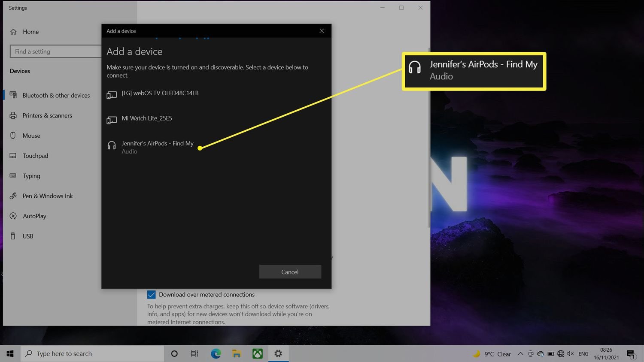Open the Touchpad settings page

coord(35,156)
